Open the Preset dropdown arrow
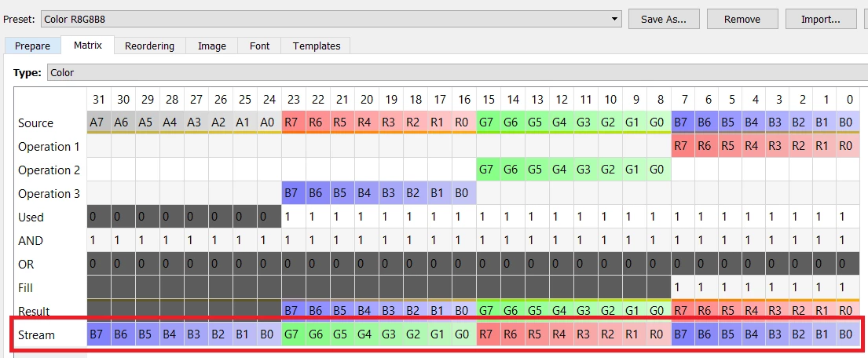Viewport: 868px width, 358px height. point(614,20)
